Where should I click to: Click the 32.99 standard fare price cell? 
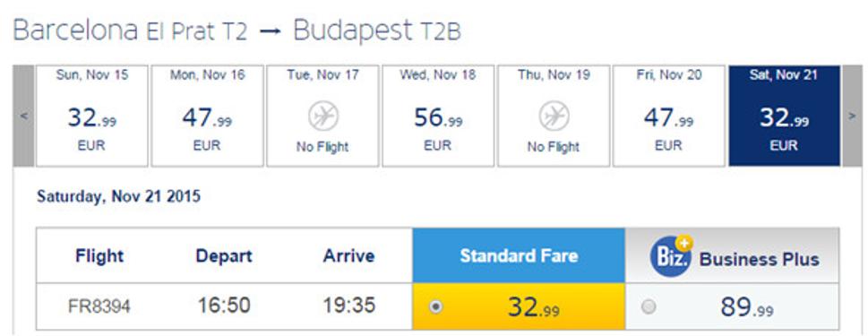pyautogui.click(x=519, y=306)
